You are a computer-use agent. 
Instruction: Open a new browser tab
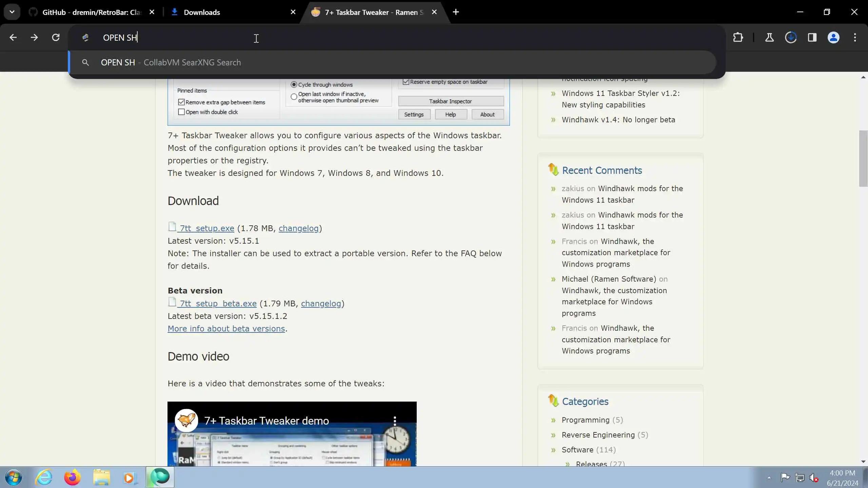456,12
